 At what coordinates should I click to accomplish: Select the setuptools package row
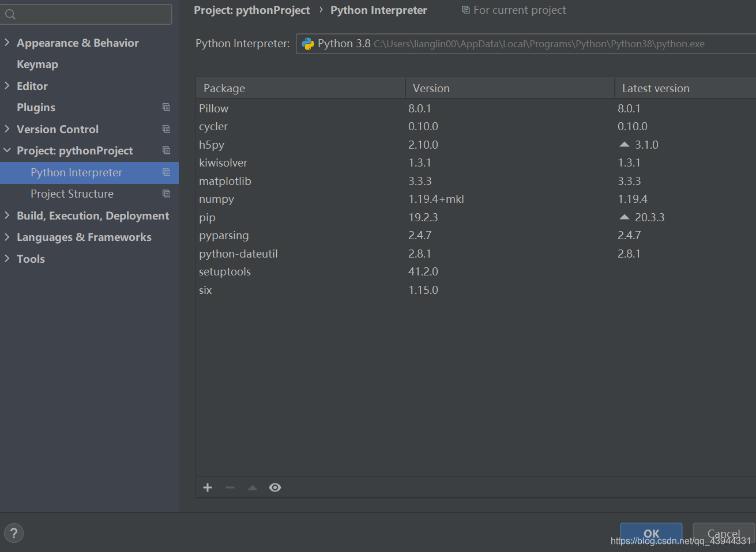point(476,271)
